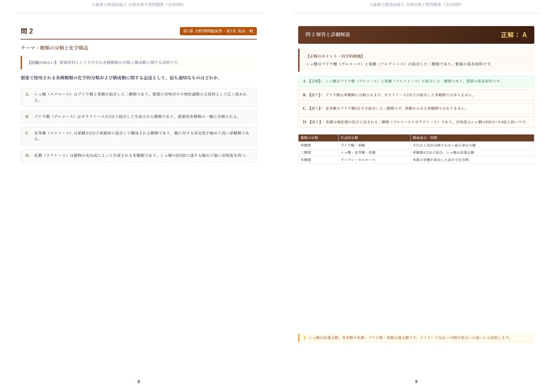
Task: Select answer option C about 麦芽糖（マルトース）
Action: [139, 136]
